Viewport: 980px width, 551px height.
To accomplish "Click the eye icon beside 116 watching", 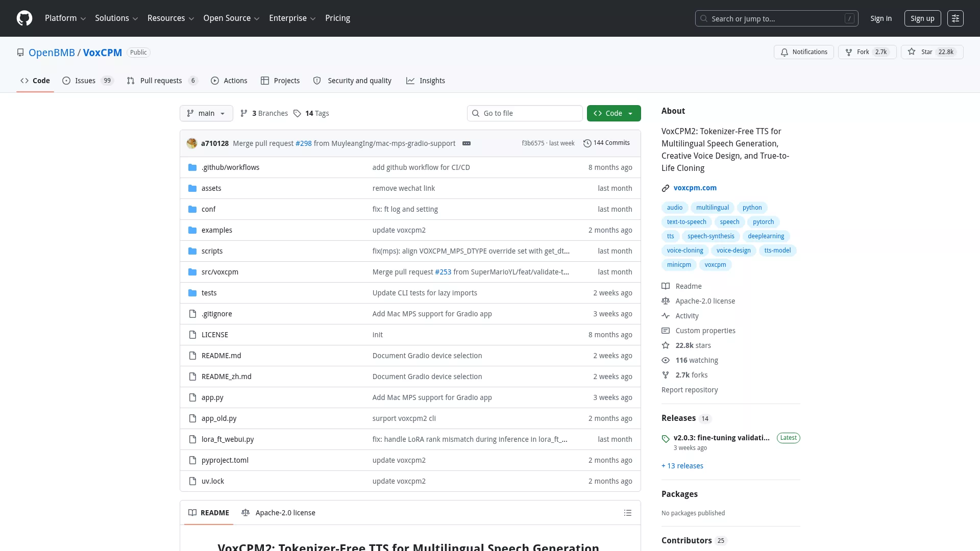I will 666,360.
